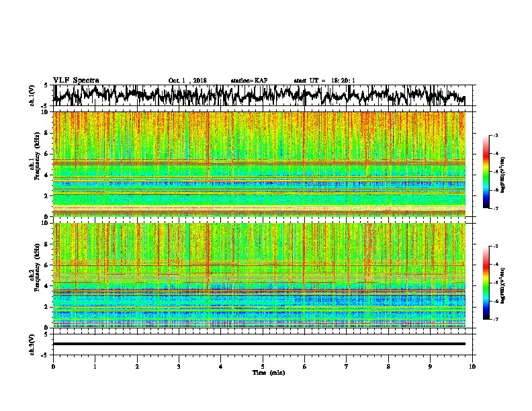Click the ch.2 color bar "log(PSD)" label
The image size is (532, 411).
pos(502,286)
